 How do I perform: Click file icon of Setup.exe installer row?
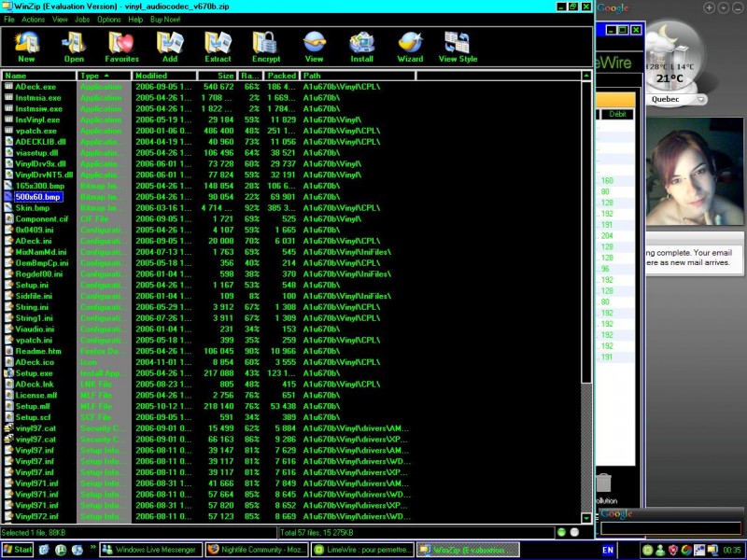pos(8,372)
